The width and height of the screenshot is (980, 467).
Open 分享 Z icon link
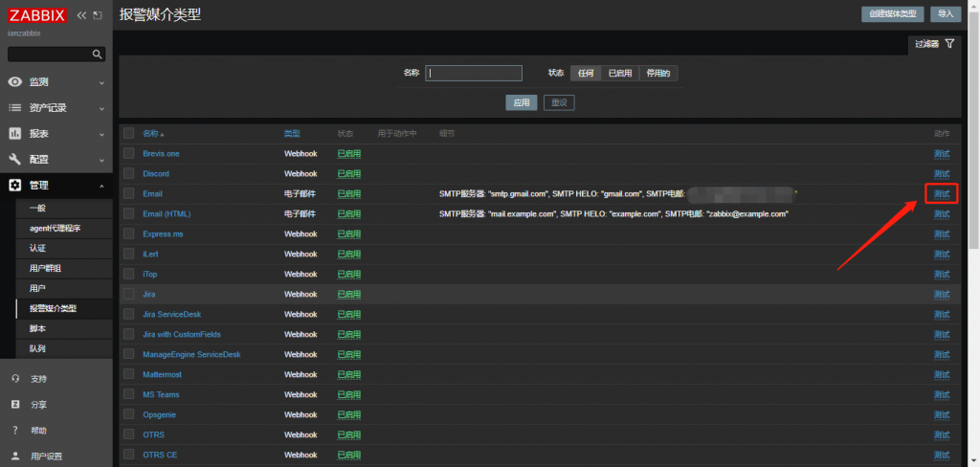(x=15, y=404)
